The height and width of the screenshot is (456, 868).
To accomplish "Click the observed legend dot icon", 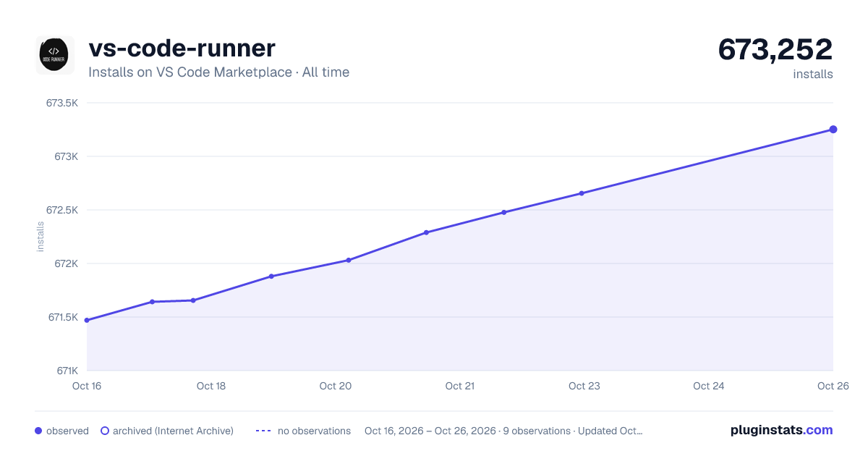I will 38,431.
